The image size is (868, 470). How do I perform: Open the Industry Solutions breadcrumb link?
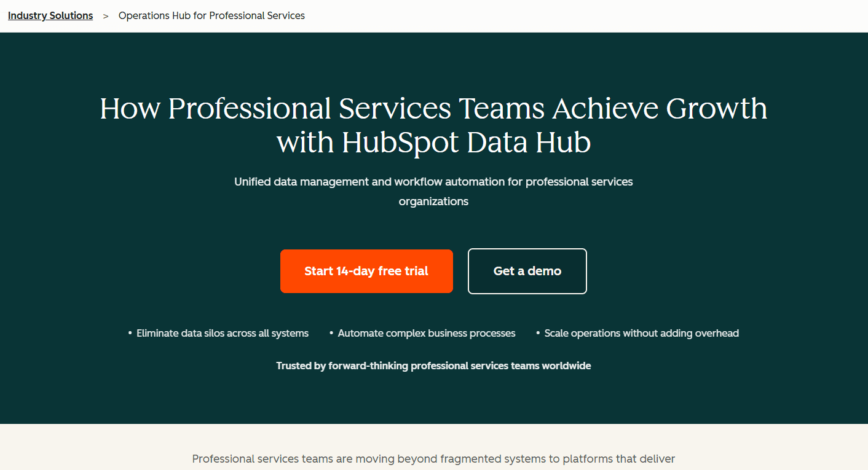click(50, 15)
